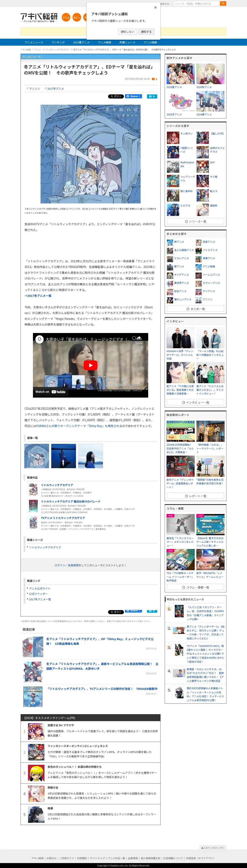247x868 pixels.
Task: Click コラム・連載一覧 button
Action: point(196,587)
